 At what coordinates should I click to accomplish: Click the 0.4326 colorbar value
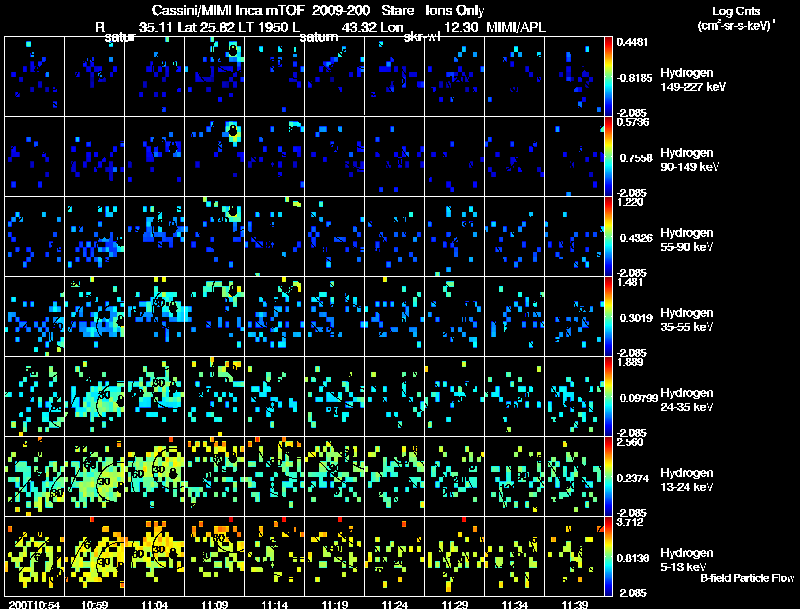(x=636, y=238)
